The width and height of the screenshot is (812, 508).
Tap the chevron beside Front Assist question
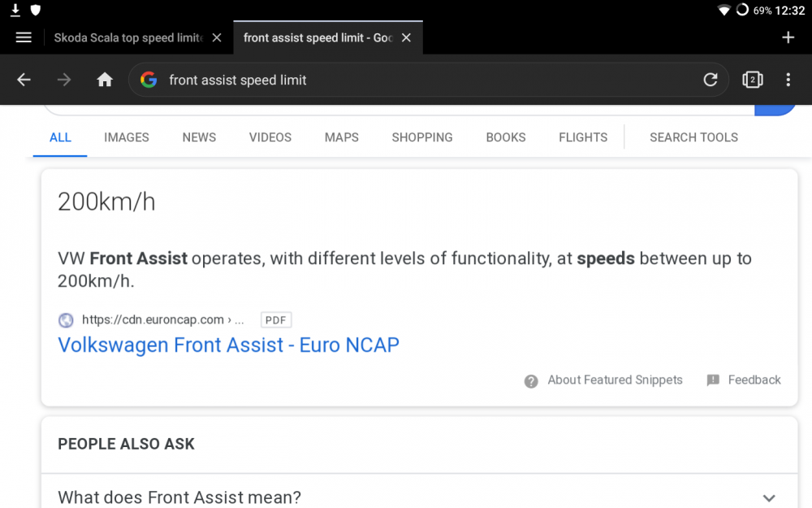tap(769, 497)
